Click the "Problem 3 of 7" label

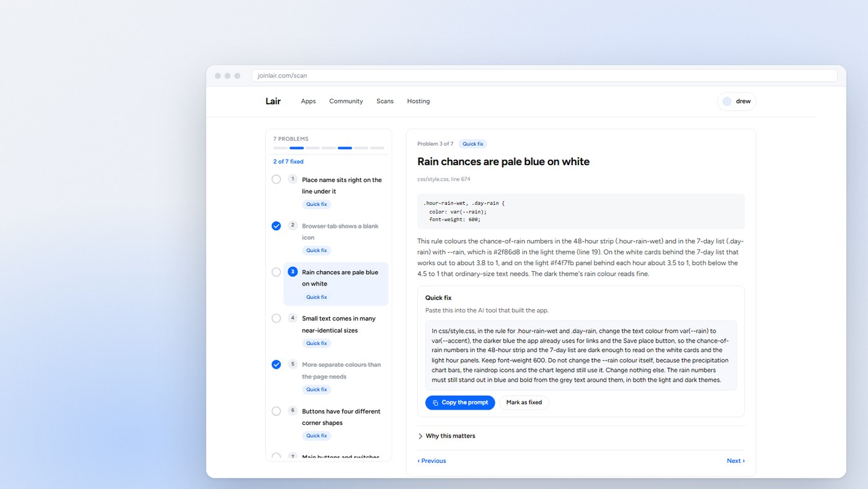pos(435,144)
